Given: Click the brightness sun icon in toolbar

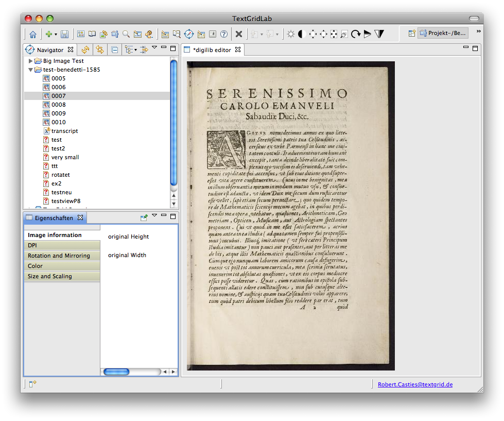Looking at the screenshot, I should [x=291, y=35].
